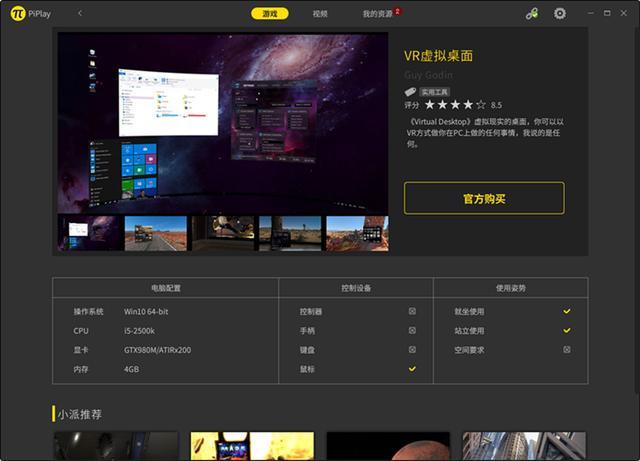The height and width of the screenshot is (461, 640).
Task: Minimize the PiPlay window
Action: 588,14
